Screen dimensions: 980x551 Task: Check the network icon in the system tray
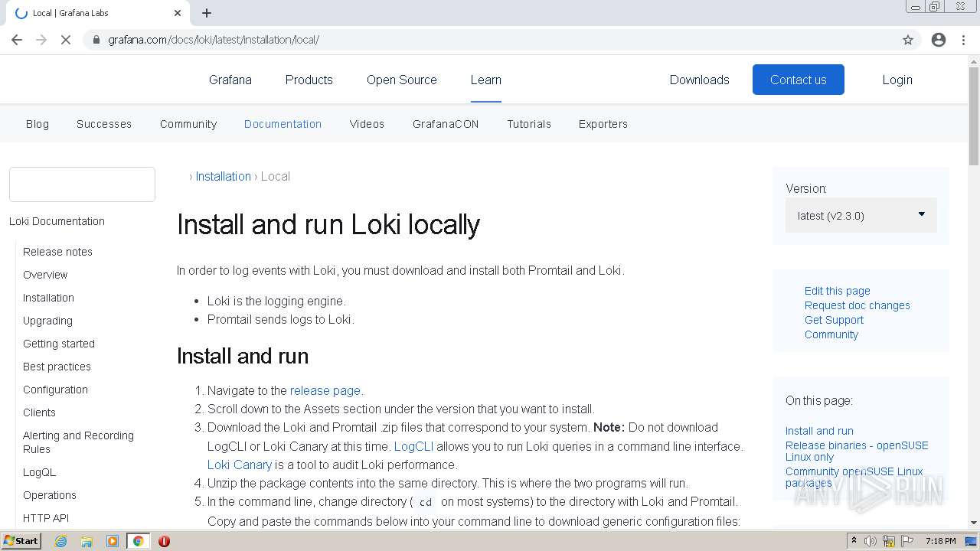click(889, 541)
